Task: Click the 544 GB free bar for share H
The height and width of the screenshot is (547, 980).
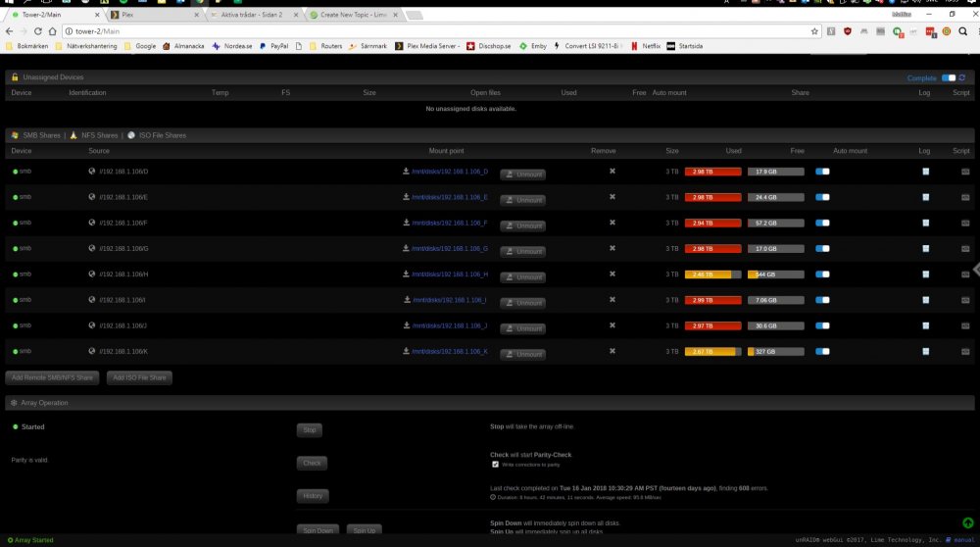Action: coord(775,273)
